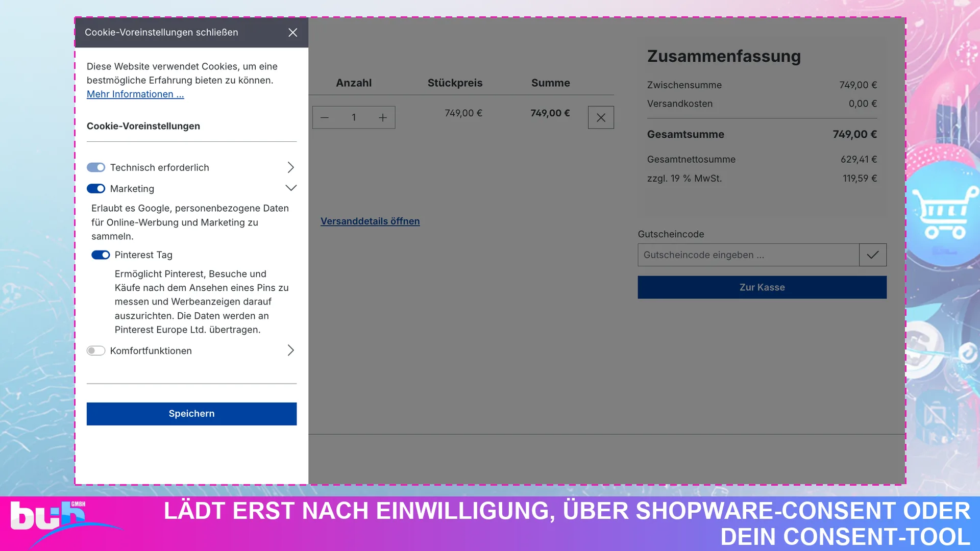Increase quantity with the plus icon
Viewport: 980px width, 551px height.
[383, 118]
